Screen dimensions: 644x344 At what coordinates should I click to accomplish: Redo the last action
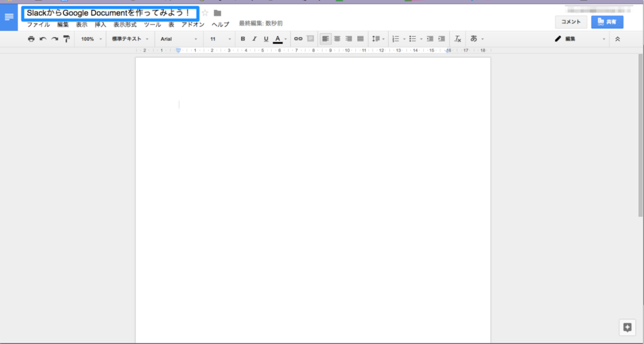pos(55,39)
